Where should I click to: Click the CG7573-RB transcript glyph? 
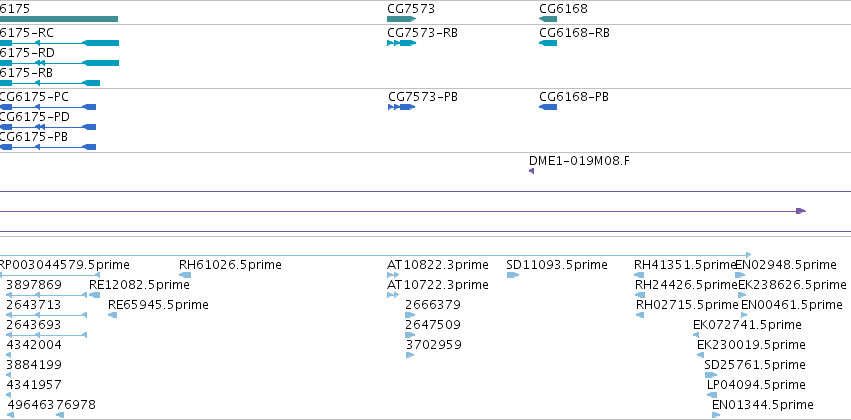point(402,43)
